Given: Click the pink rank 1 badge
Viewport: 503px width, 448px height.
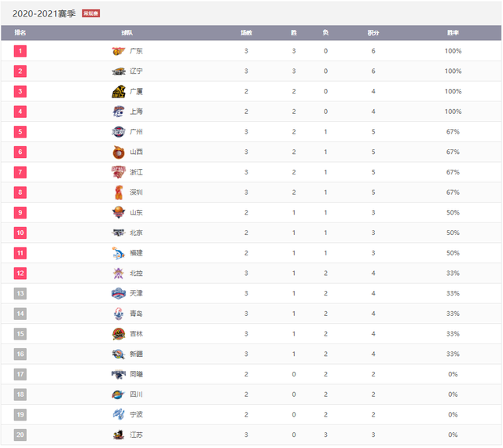Looking at the screenshot, I should [20, 51].
